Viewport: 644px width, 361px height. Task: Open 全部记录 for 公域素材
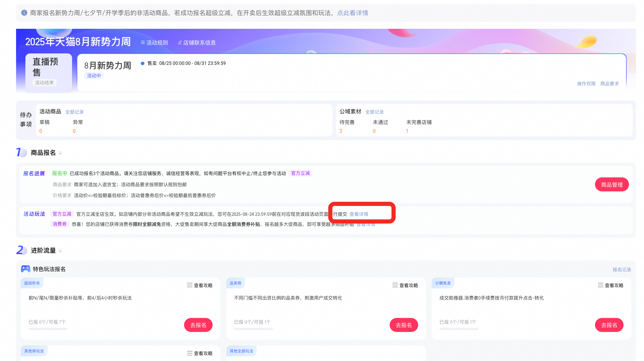[x=374, y=112]
